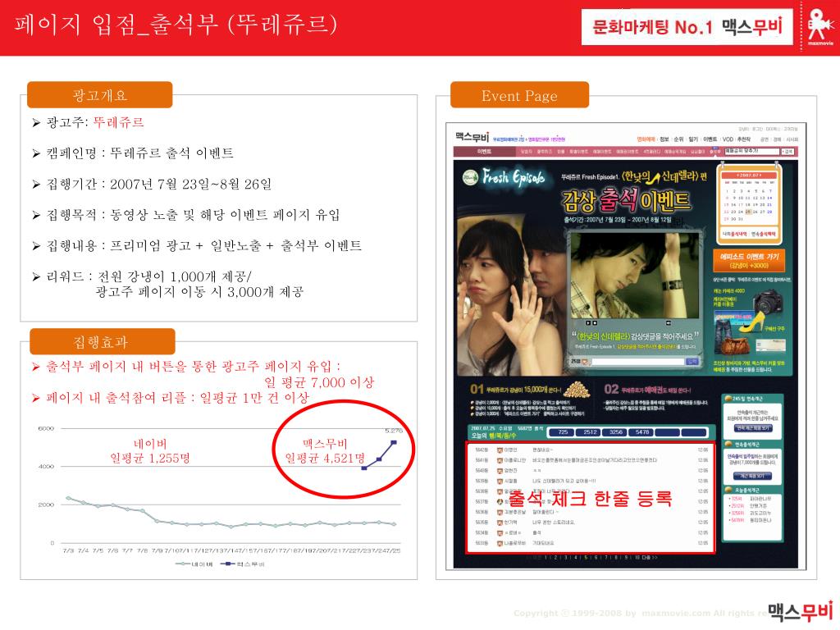The image size is (840, 630).
Task: Click the 2512 lucky number box
Action: (590, 432)
